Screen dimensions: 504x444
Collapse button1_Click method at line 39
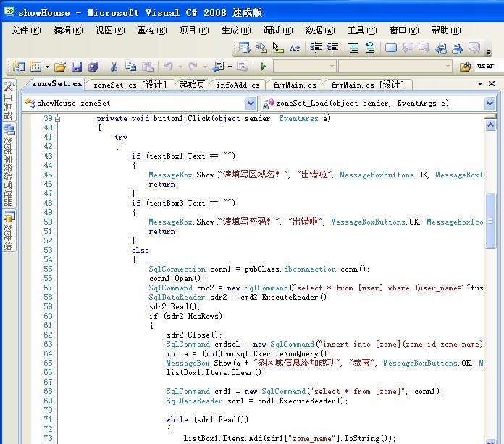(57, 119)
